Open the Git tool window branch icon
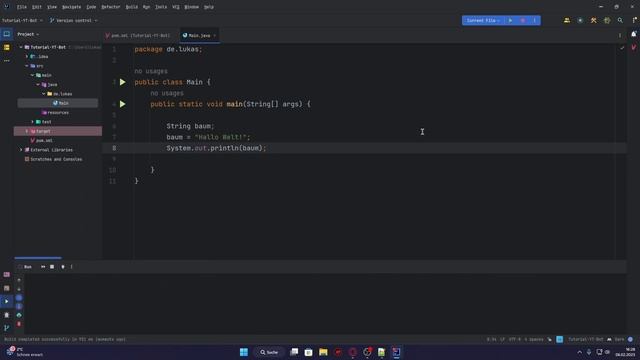640x360 pixels. (7, 328)
